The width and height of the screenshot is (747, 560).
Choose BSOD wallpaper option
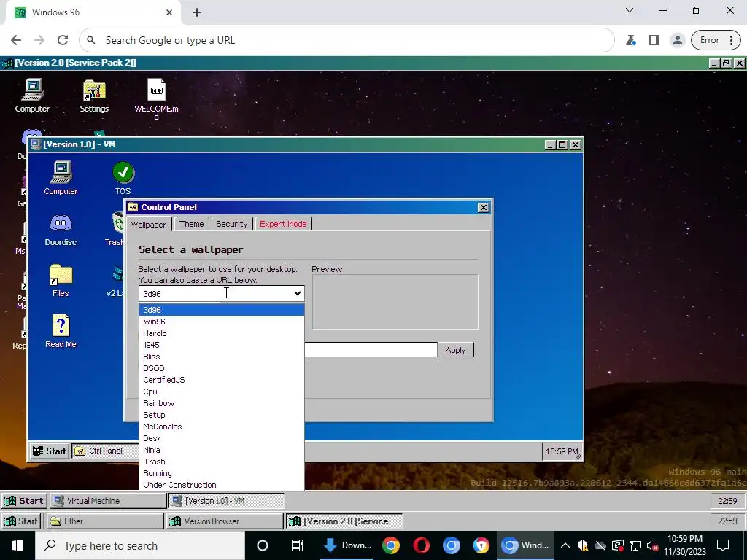tap(222, 368)
